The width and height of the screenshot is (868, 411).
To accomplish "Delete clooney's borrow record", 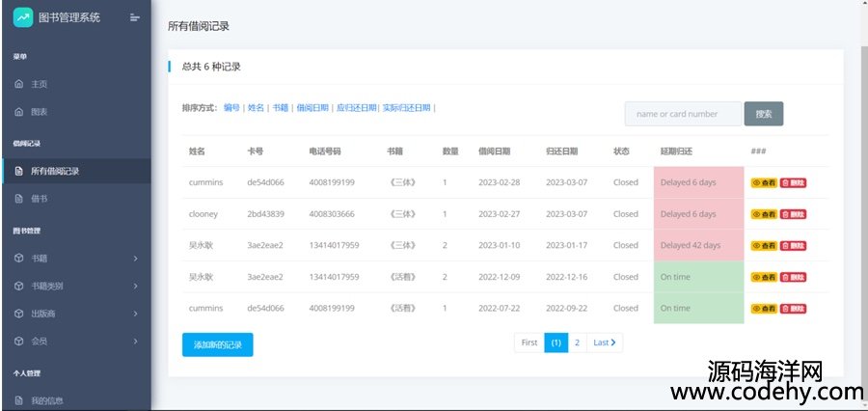I will (793, 214).
